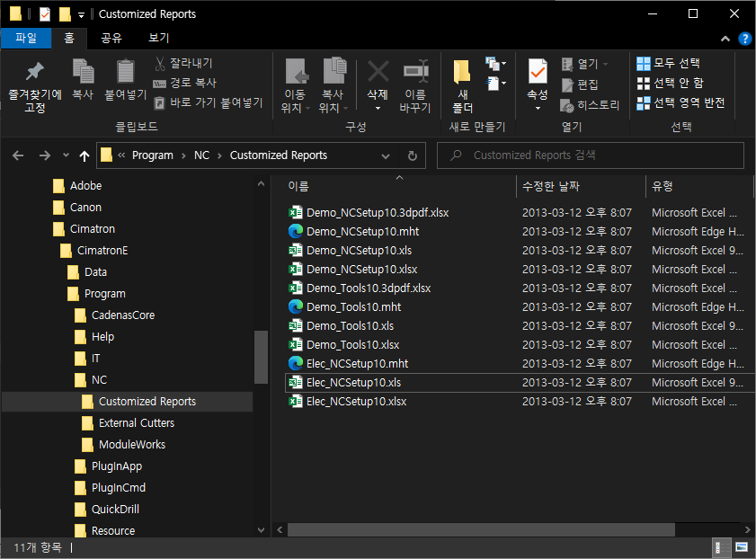Click the Edit (편집) icon

click(567, 84)
